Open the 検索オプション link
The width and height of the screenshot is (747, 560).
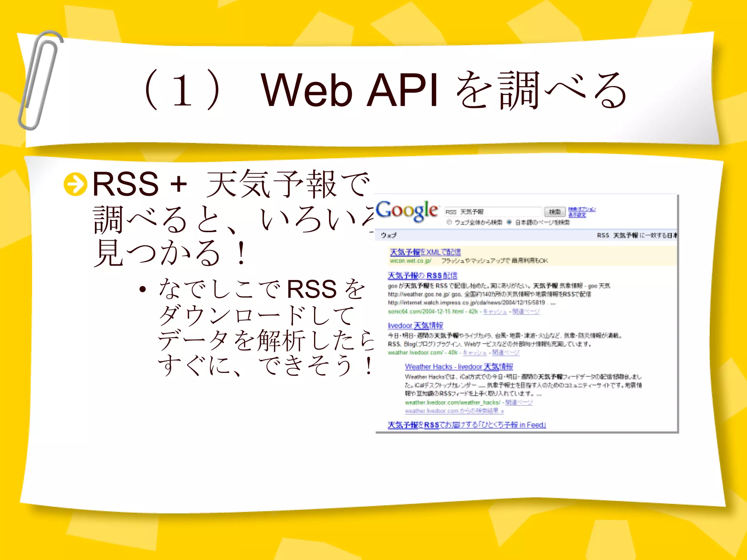[582, 209]
